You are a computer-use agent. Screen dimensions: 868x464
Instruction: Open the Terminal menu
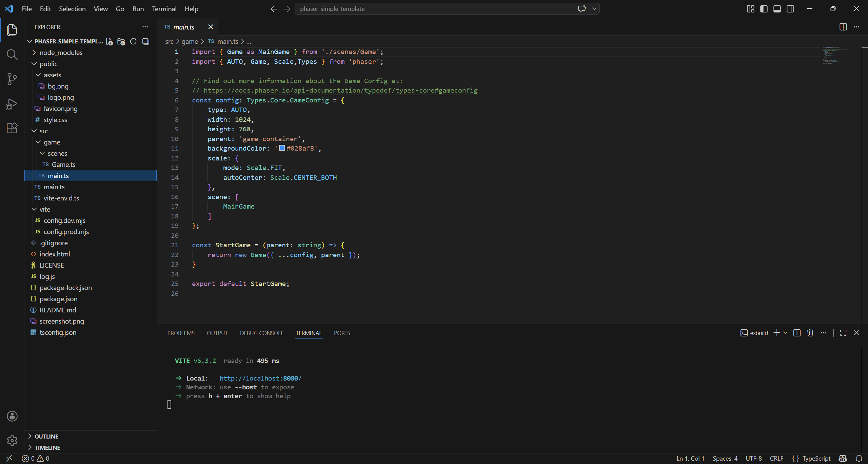tap(164, 9)
